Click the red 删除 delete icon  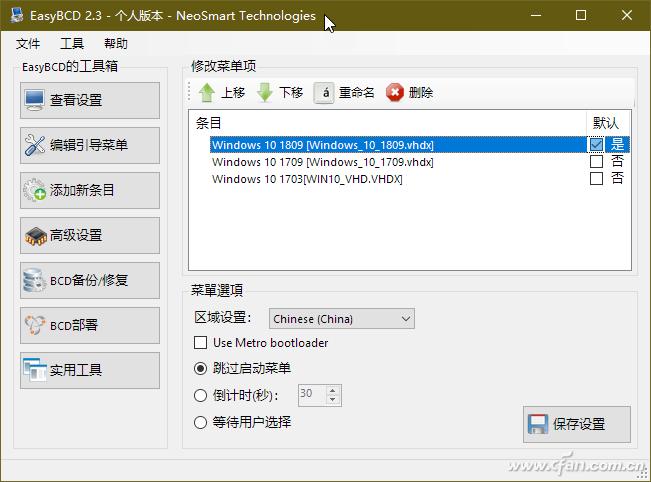(395, 92)
